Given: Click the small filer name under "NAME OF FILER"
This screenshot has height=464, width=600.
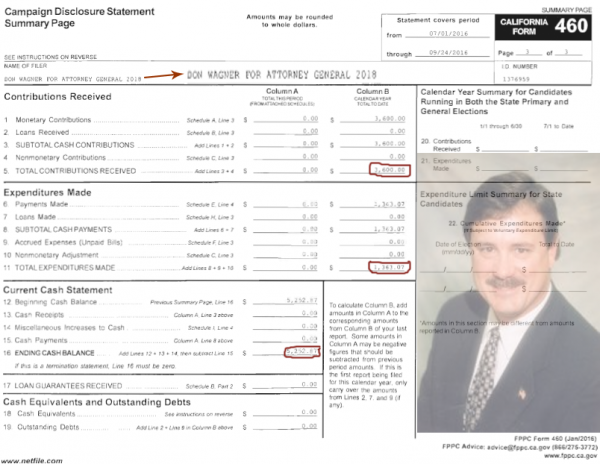Looking at the screenshot, I should 73,79.
